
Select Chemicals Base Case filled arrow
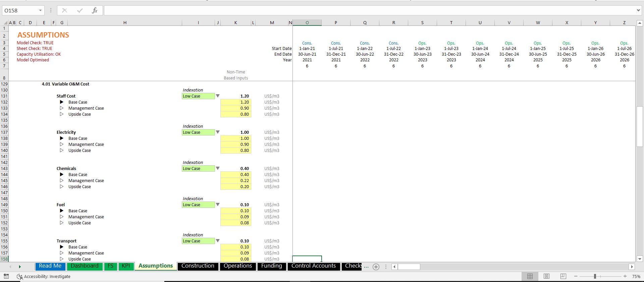coord(62,174)
